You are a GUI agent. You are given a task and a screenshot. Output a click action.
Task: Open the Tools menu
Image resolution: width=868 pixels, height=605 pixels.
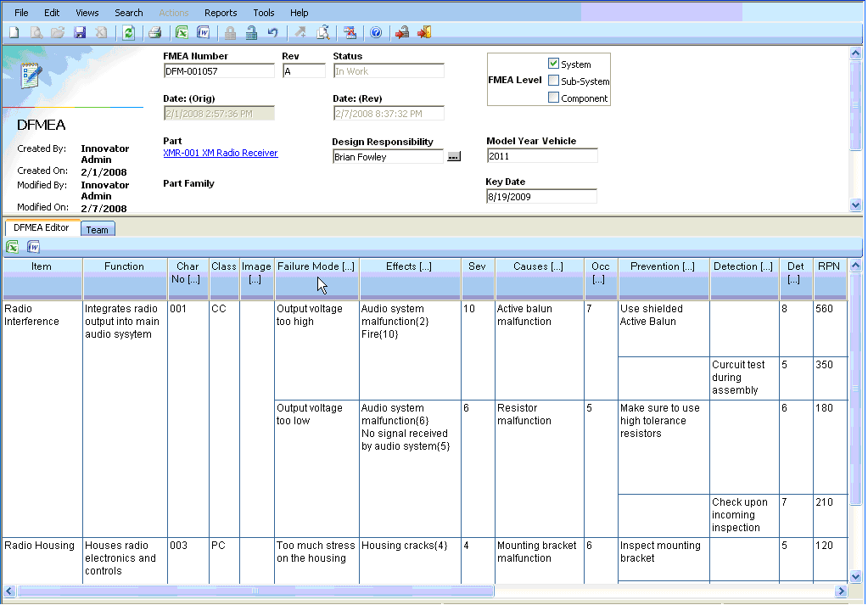click(x=264, y=13)
